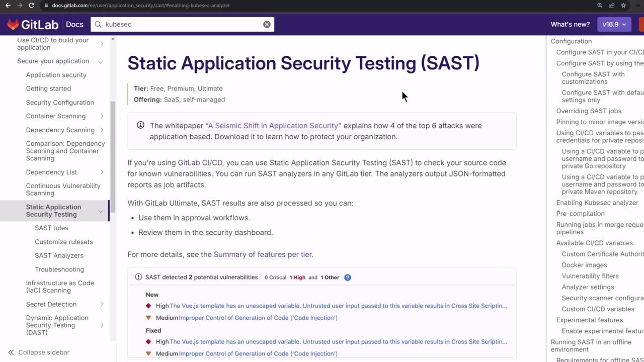Click the browser reload icon
The width and height of the screenshot is (644, 362).
tap(31, 6)
